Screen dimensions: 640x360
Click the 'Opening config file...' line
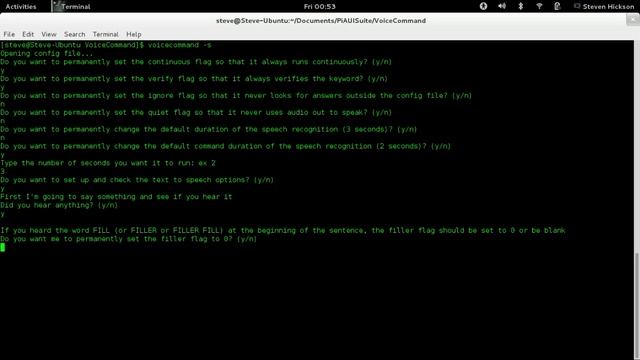tap(47, 53)
